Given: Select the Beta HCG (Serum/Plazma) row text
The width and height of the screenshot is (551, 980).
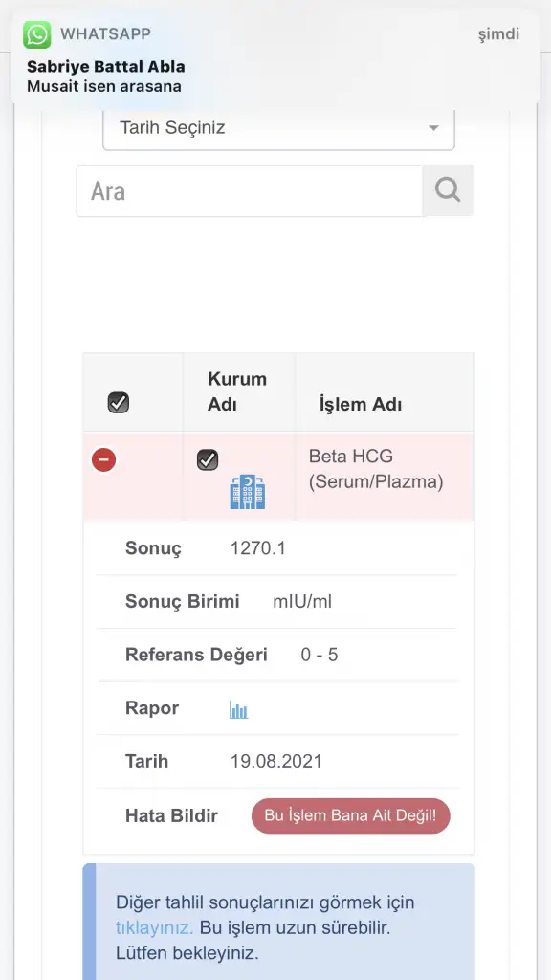Looking at the screenshot, I should [x=376, y=469].
